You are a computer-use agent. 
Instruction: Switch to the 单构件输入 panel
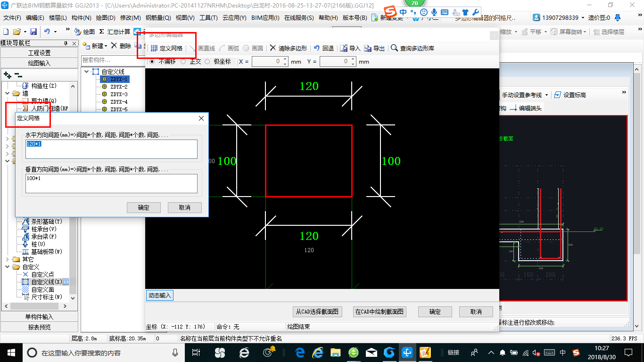click(x=39, y=317)
